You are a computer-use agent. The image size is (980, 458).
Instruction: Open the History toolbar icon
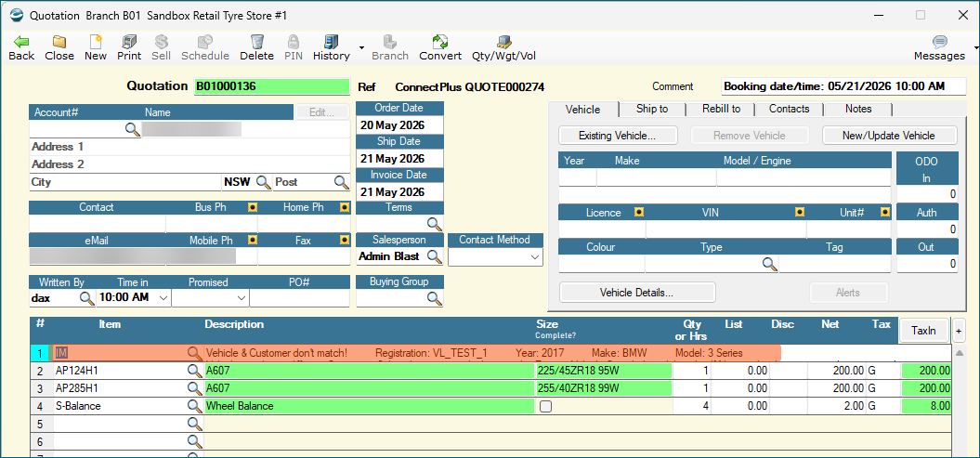tap(332, 42)
